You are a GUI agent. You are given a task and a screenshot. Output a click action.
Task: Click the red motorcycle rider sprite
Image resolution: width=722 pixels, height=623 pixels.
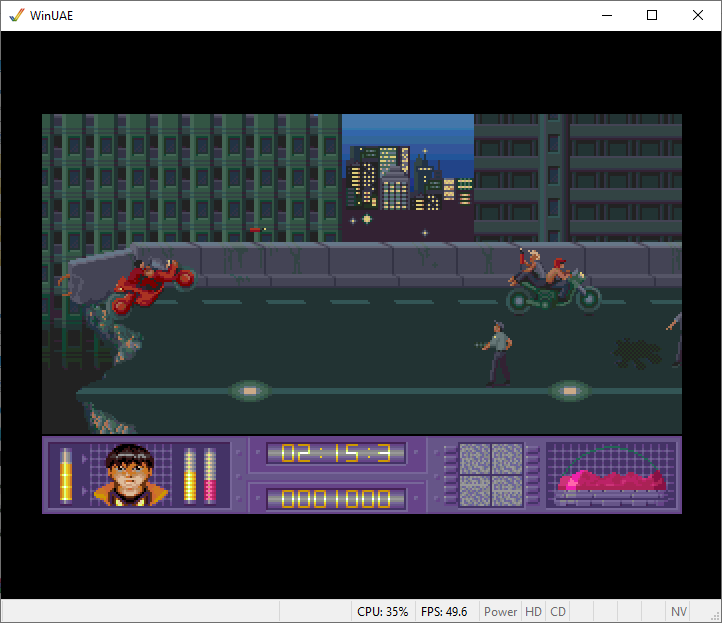click(x=153, y=285)
